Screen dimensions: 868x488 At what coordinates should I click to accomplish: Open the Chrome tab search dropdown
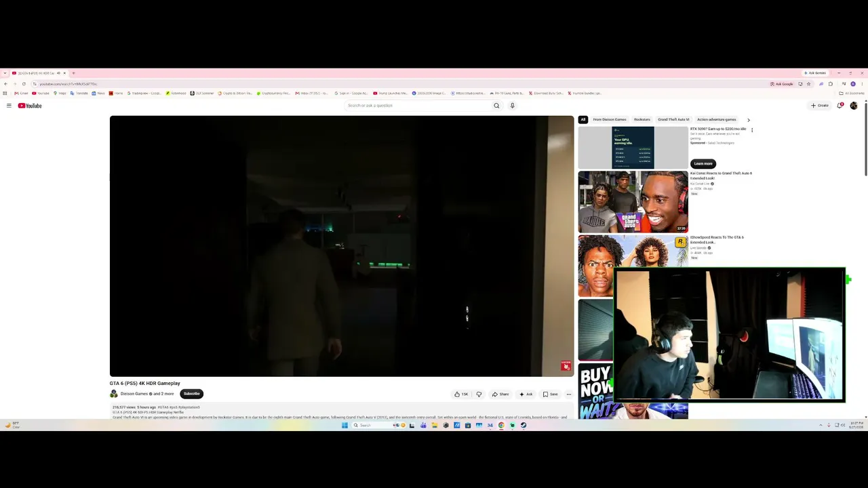click(5, 73)
